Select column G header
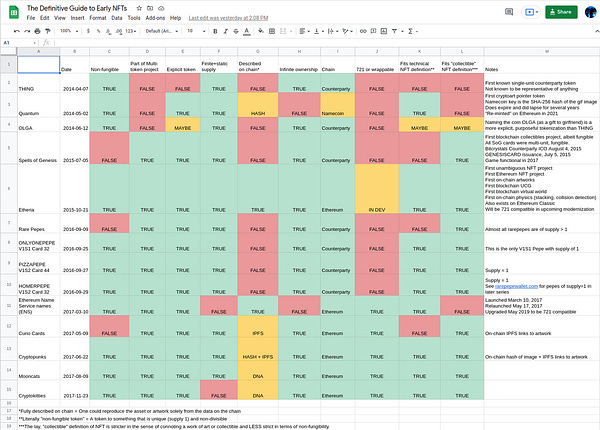 click(x=258, y=51)
